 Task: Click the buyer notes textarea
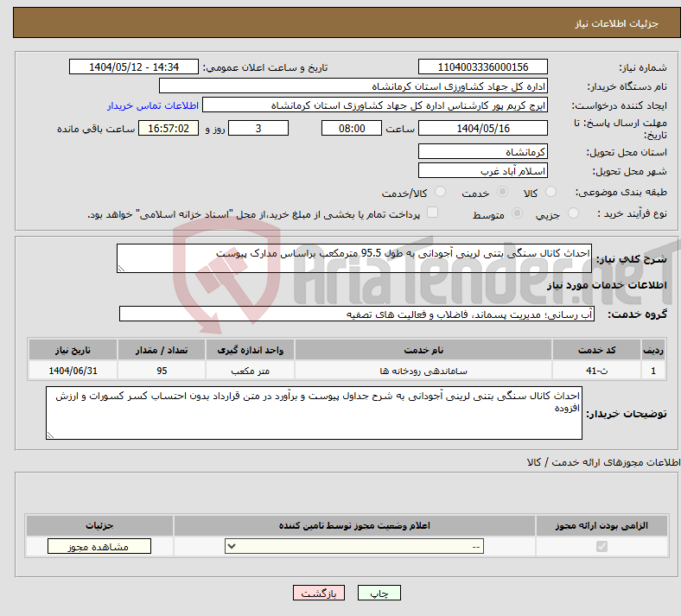point(314,413)
